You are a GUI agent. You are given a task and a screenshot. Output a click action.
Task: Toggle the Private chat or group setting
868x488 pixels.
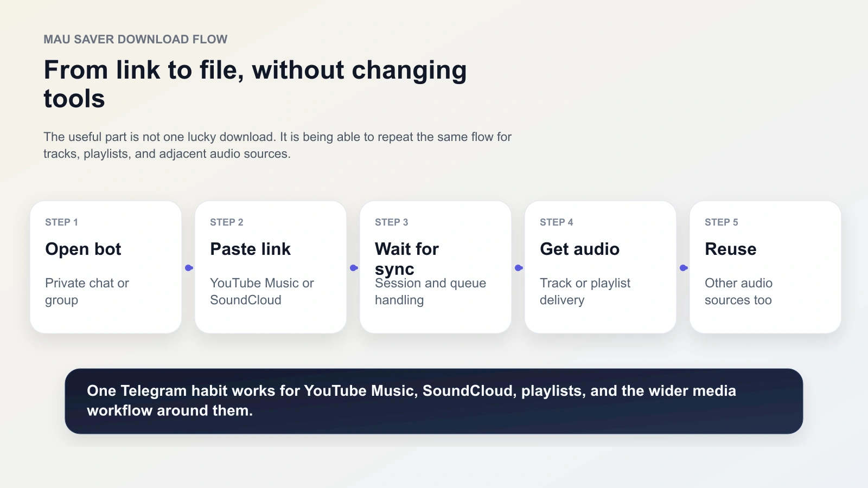coord(87,291)
